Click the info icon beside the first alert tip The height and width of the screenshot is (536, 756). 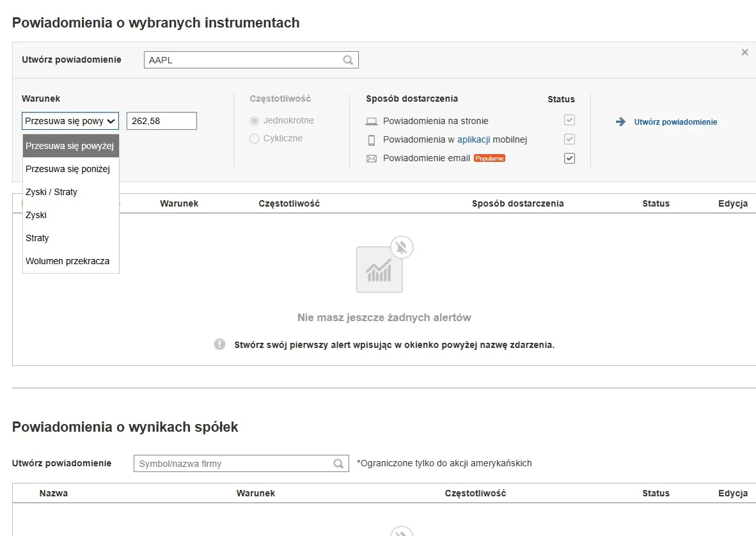click(219, 344)
